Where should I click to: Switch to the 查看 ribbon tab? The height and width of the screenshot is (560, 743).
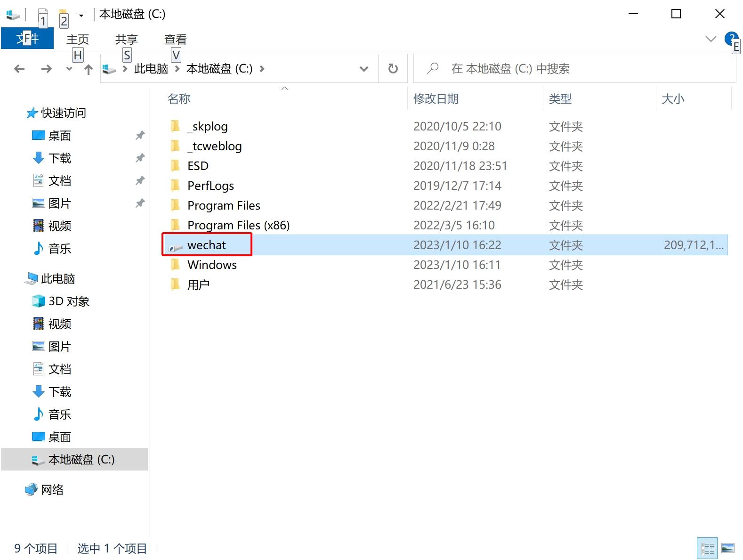(175, 40)
